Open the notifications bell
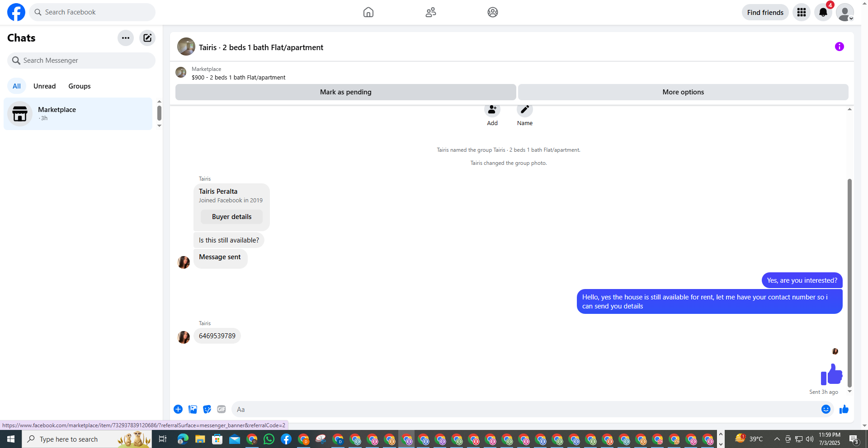Image resolution: width=868 pixels, height=448 pixels. (823, 12)
